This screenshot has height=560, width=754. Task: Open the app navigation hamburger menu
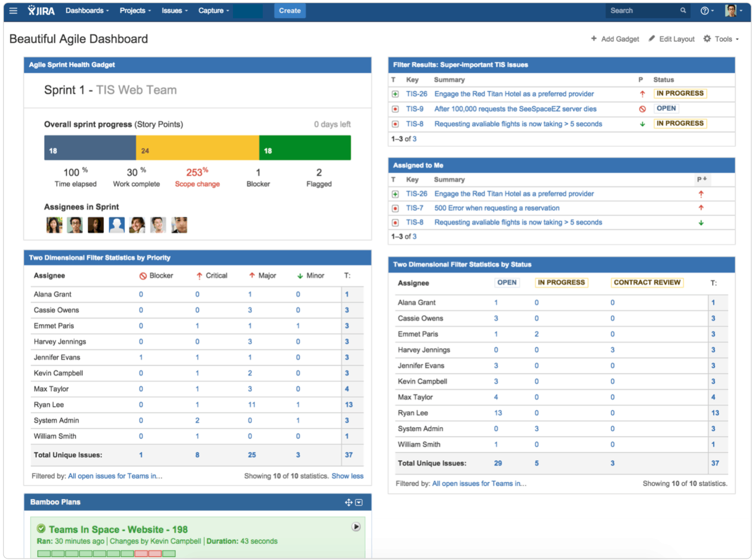point(13,11)
